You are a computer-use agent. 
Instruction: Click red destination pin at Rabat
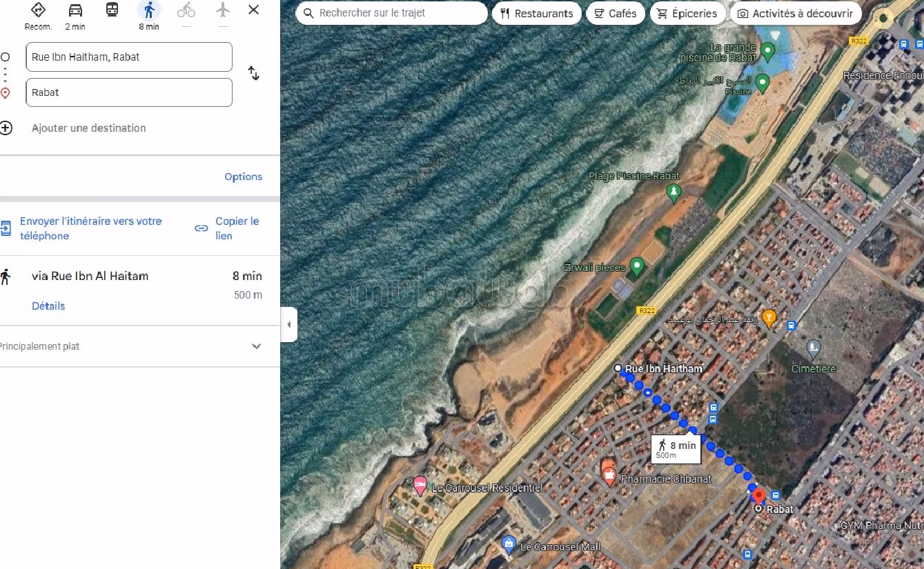click(758, 497)
